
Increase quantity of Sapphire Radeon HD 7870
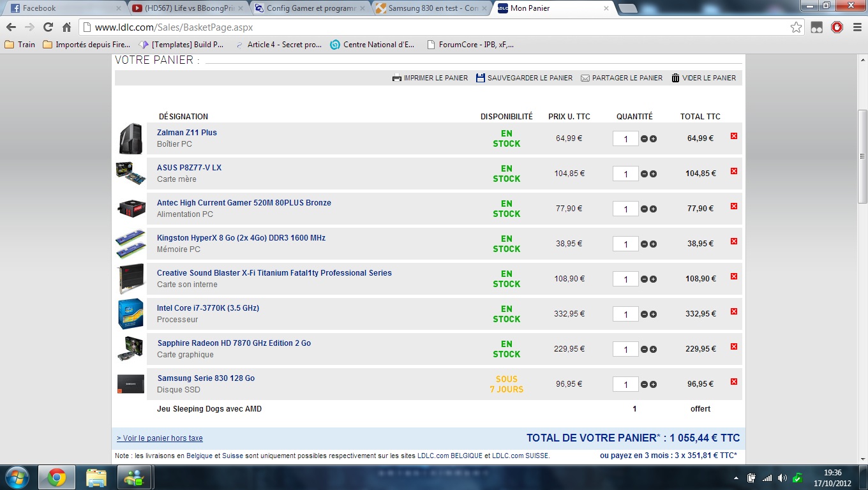tap(653, 350)
